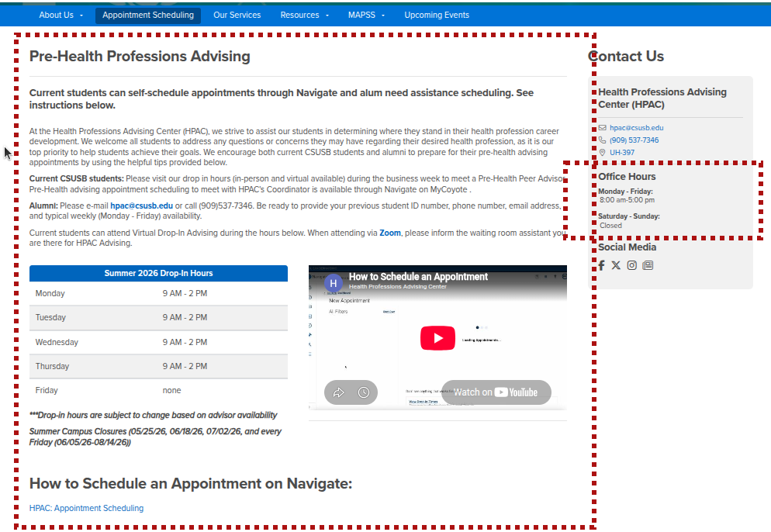Expand the MAPSS dropdown menu

pyautogui.click(x=366, y=16)
